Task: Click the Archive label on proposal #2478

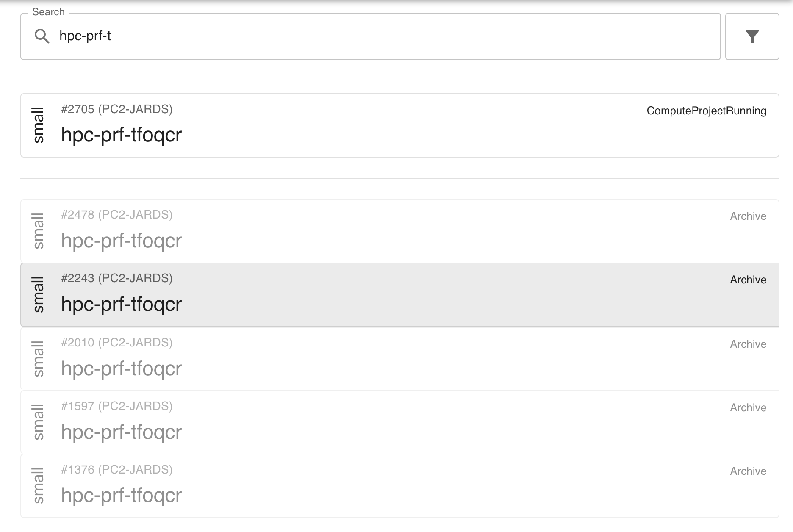Action: (x=748, y=216)
